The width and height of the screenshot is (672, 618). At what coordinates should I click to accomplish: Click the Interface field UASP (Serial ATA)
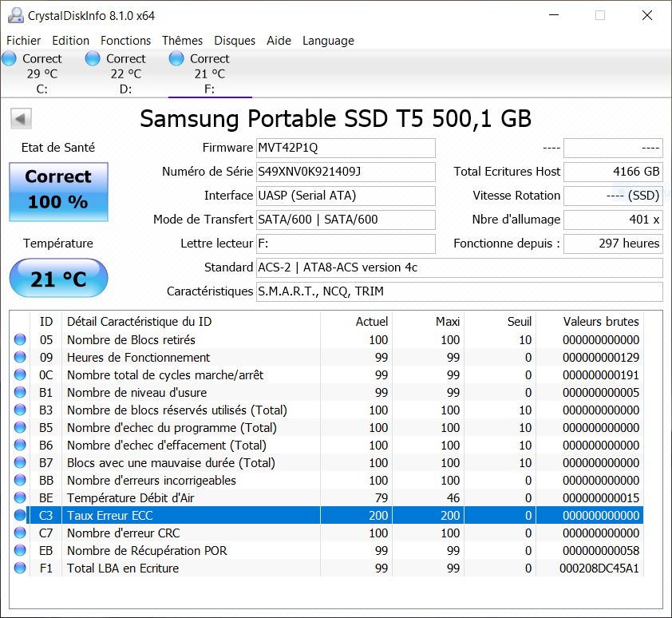pos(346,196)
